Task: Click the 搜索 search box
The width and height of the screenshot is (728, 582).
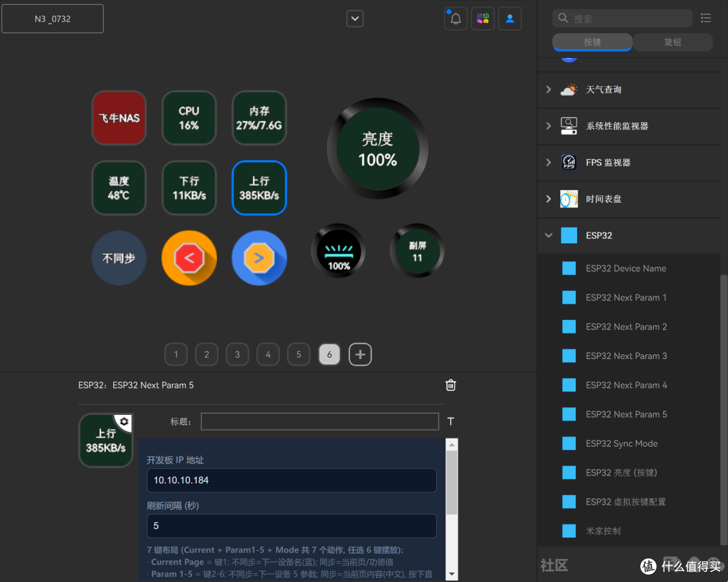Action: [x=622, y=18]
